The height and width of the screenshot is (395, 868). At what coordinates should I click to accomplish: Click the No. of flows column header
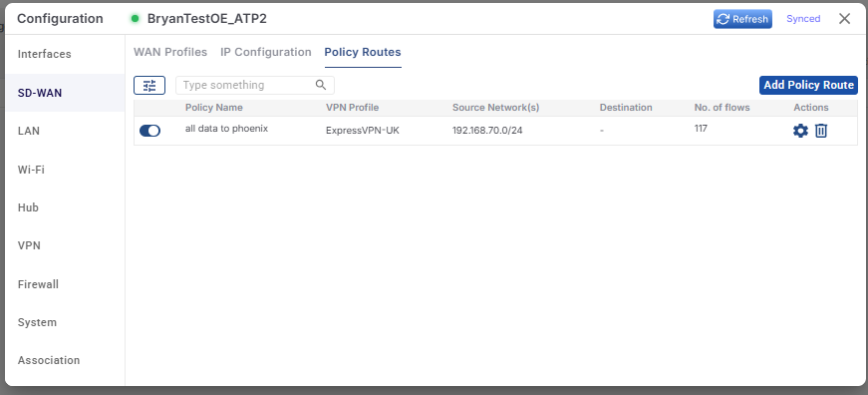point(722,108)
